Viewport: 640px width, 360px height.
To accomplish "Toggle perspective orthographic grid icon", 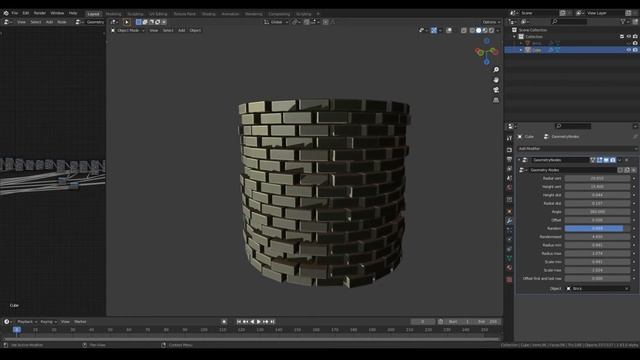I will tap(496, 100).
